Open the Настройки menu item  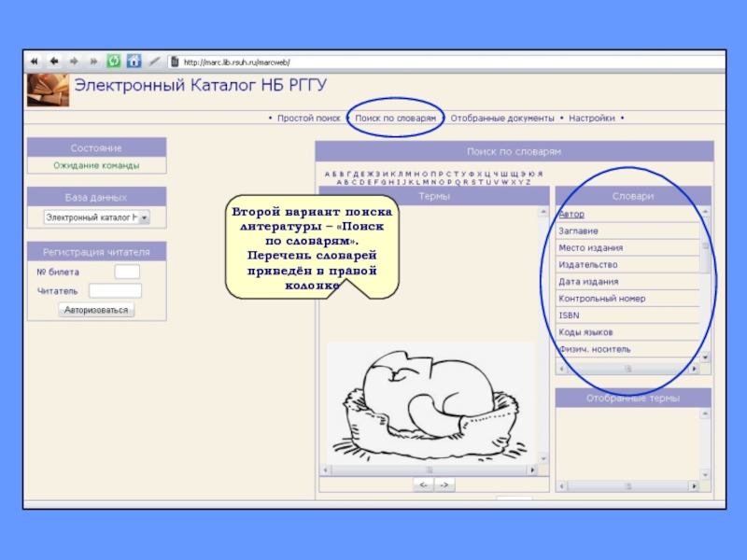click(x=592, y=119)
